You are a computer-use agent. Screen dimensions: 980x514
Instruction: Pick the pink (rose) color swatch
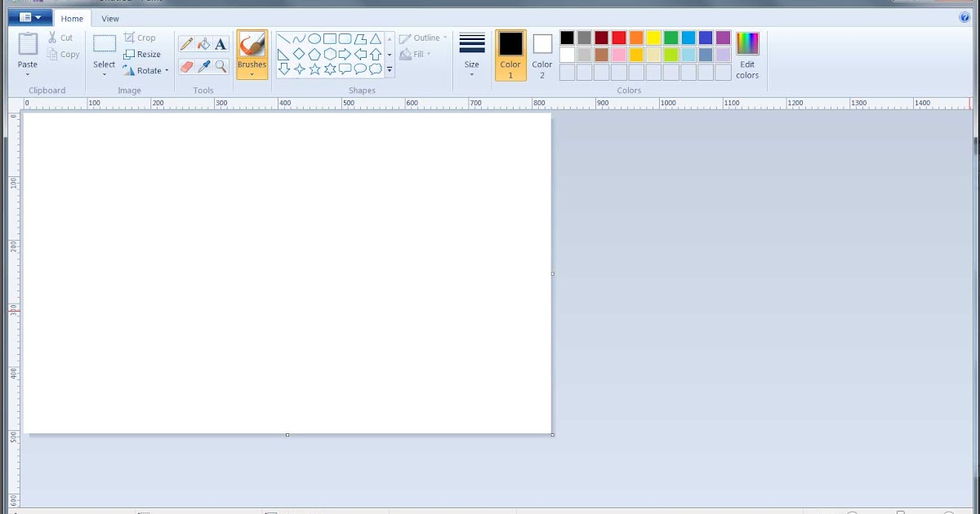pyautogui.click(x=619, y=55)
